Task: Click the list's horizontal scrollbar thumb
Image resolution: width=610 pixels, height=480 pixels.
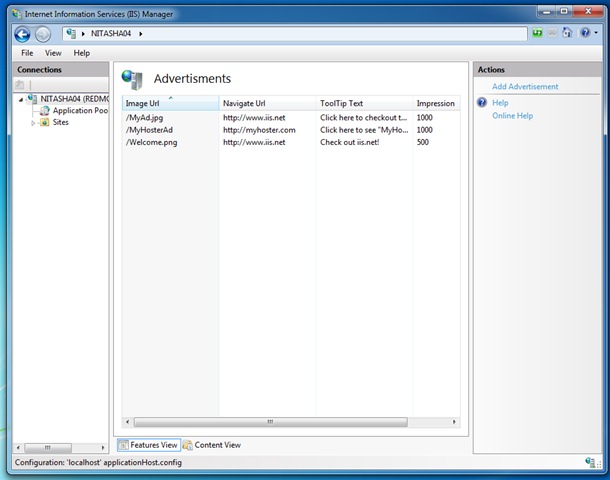Action: point(271,422)
